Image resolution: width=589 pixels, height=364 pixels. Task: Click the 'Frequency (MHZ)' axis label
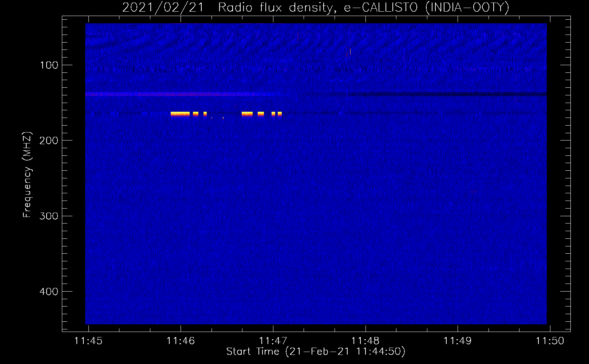[27, 174]
